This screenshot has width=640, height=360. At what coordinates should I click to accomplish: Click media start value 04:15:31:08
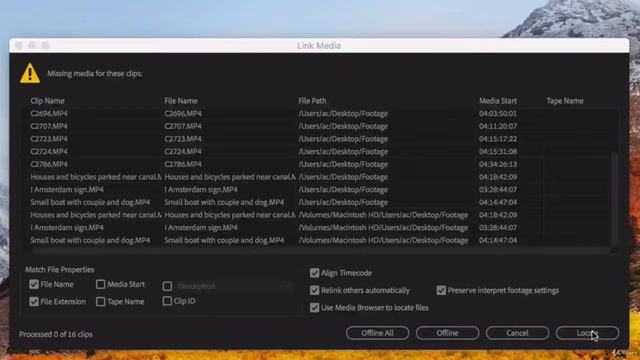[498, 151]
